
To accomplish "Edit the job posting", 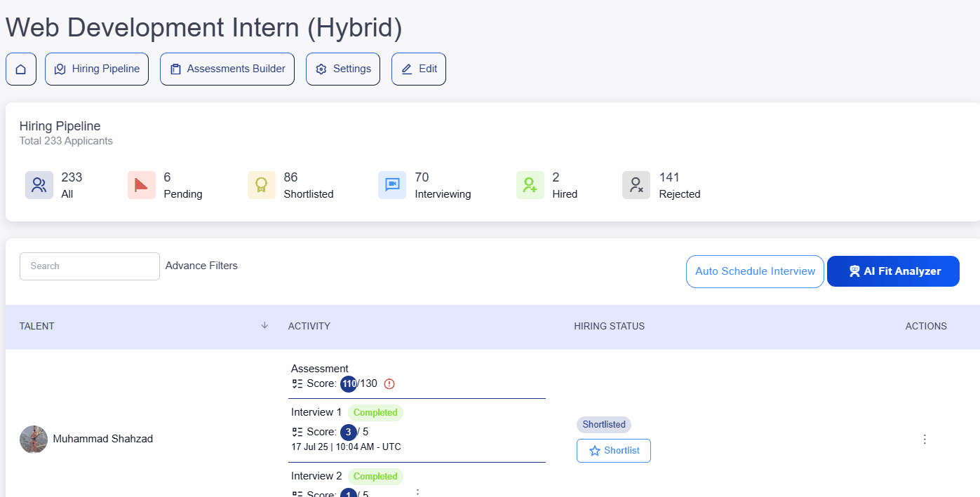I will click(419, 69).
